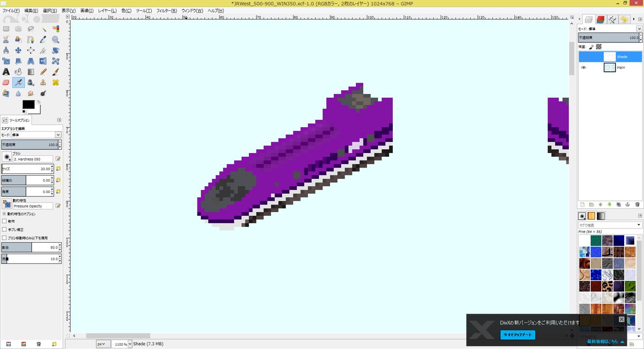Select the Text tool
Image resolution: width=644 pixels, height=349 pixels.
coord(6,71)
